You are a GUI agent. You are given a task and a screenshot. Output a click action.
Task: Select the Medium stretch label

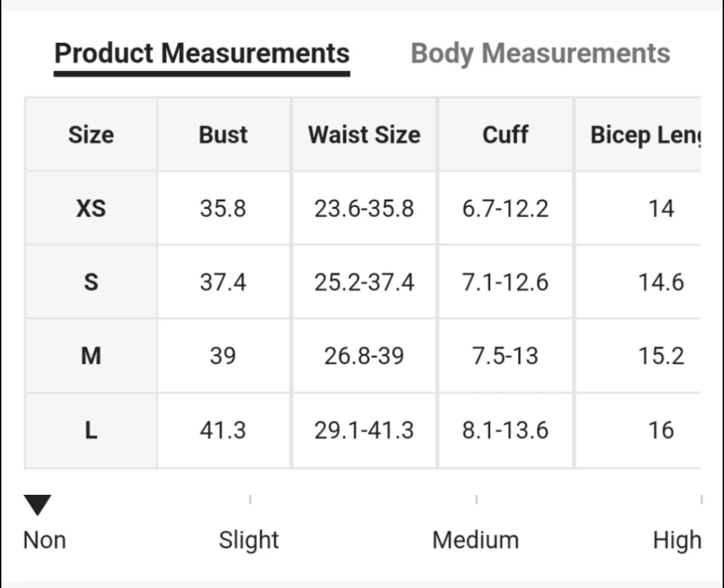(475, 540)
